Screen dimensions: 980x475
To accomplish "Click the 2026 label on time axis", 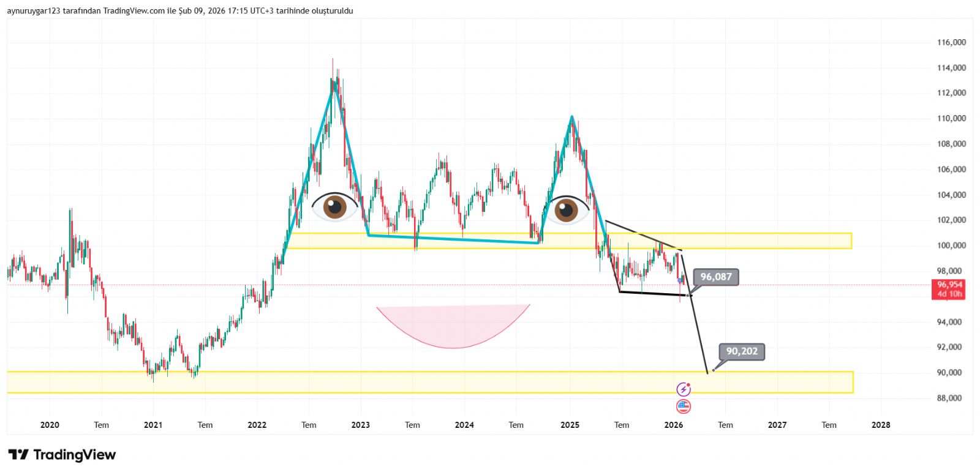I will (674, 425).
